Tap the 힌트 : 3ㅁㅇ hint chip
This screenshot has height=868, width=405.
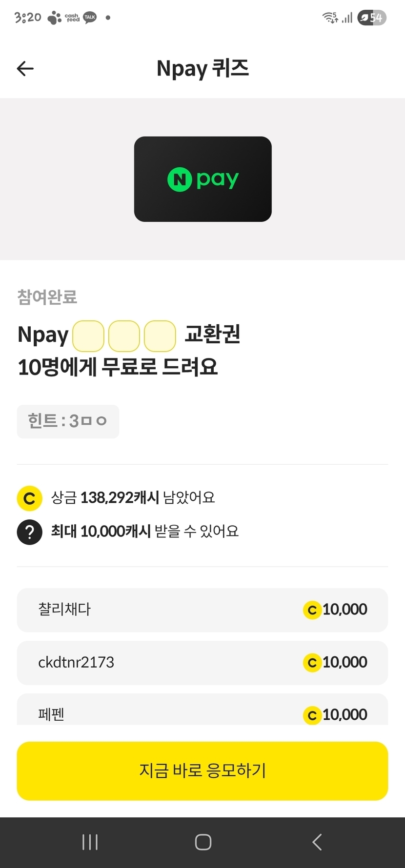click(68, 421)
